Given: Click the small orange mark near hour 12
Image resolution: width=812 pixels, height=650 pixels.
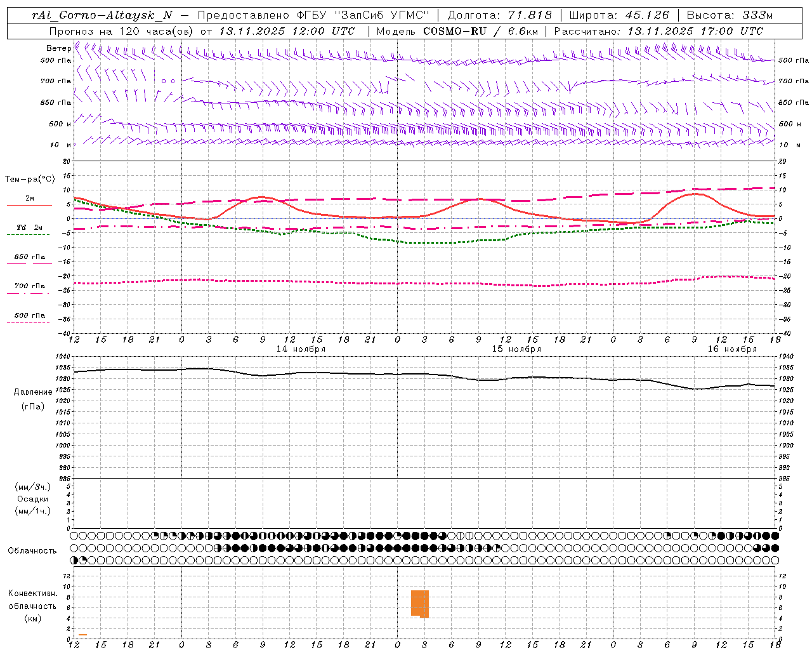Looking at the screenshot, I should 82,635.
